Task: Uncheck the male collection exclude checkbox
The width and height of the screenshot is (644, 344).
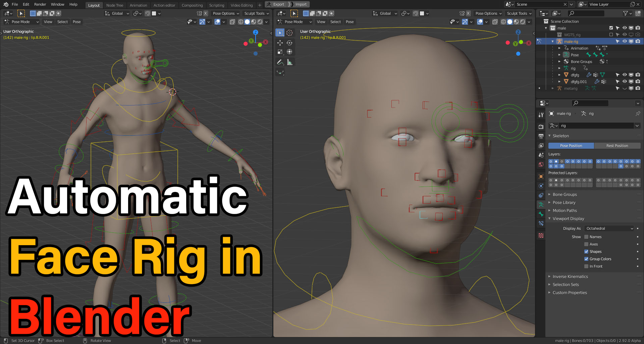Action: point(611,28)
